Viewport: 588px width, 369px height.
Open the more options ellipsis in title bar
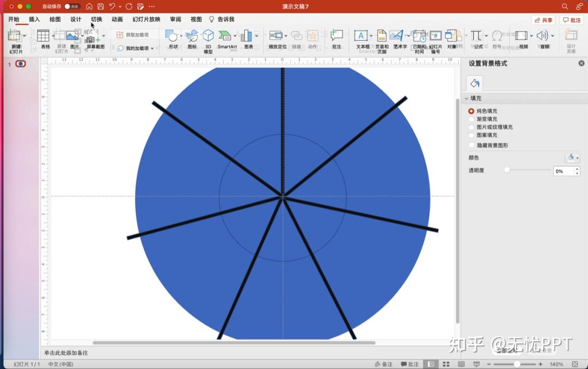[x=152, y=7]
